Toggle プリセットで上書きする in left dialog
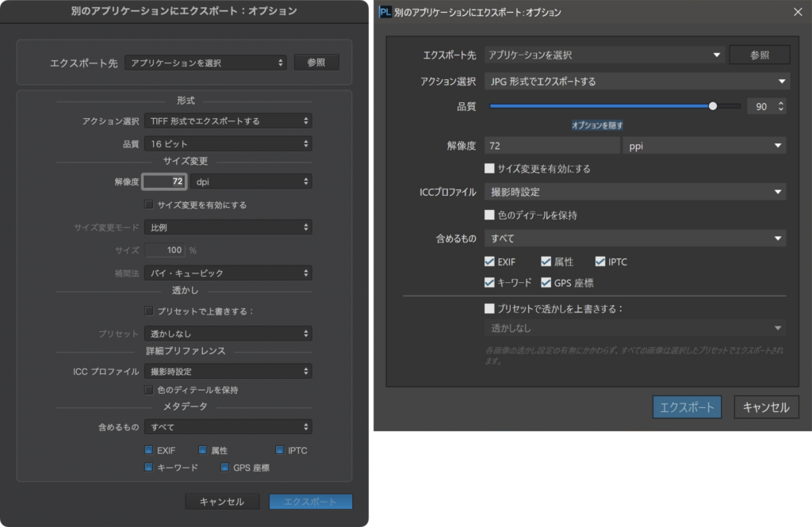The image size is (812, 527). click(x=148, y=311)
